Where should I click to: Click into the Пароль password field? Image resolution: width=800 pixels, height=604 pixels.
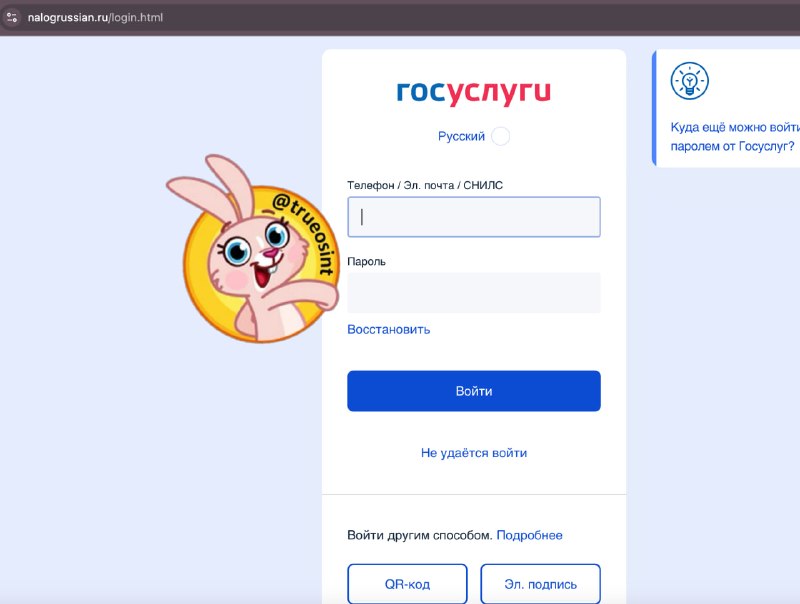(474, 293)
